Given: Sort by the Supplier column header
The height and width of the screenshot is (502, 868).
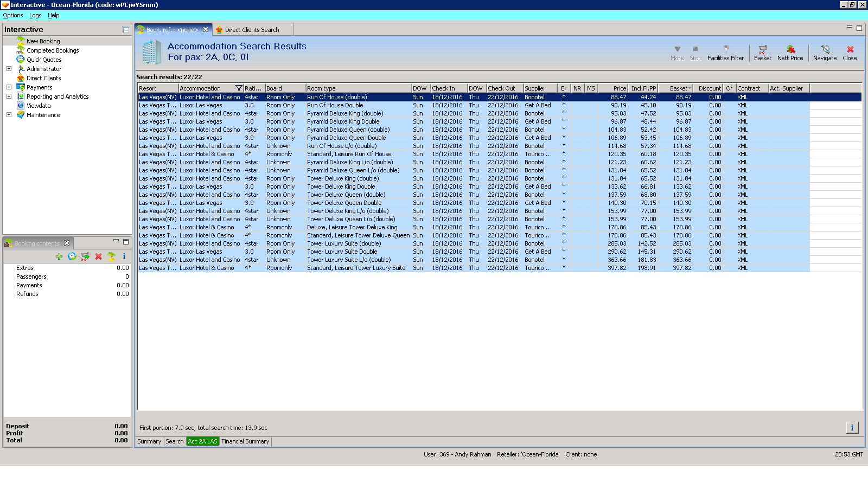Looking at the screenshot, I should coord(540,88).
